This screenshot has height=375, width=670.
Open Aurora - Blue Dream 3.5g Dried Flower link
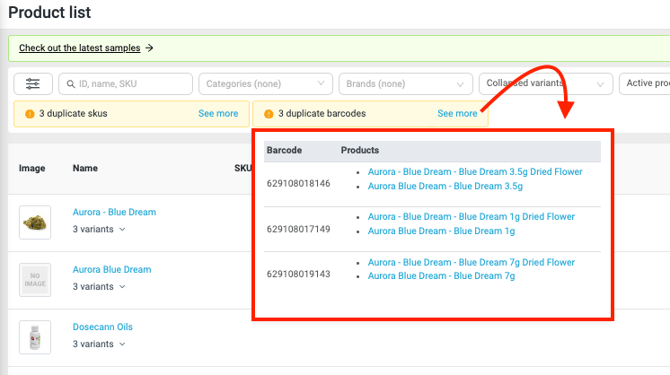coord(475,172)
